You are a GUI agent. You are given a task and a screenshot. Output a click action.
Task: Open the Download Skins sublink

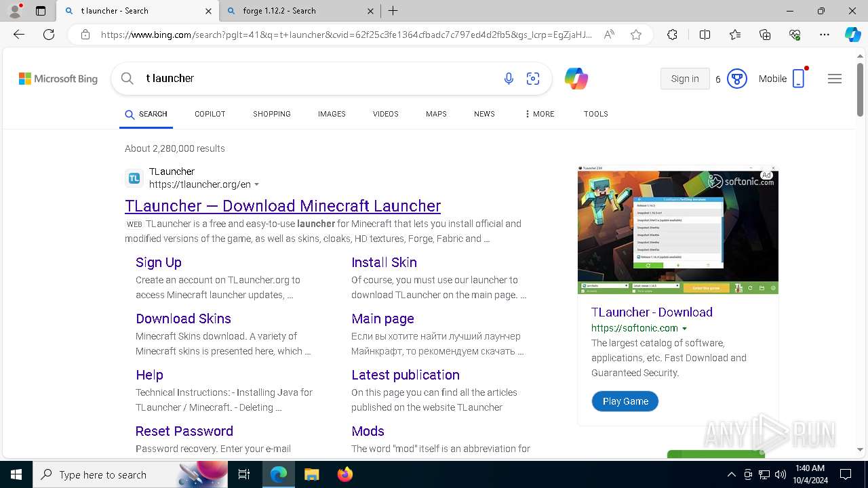pos(183,319)
